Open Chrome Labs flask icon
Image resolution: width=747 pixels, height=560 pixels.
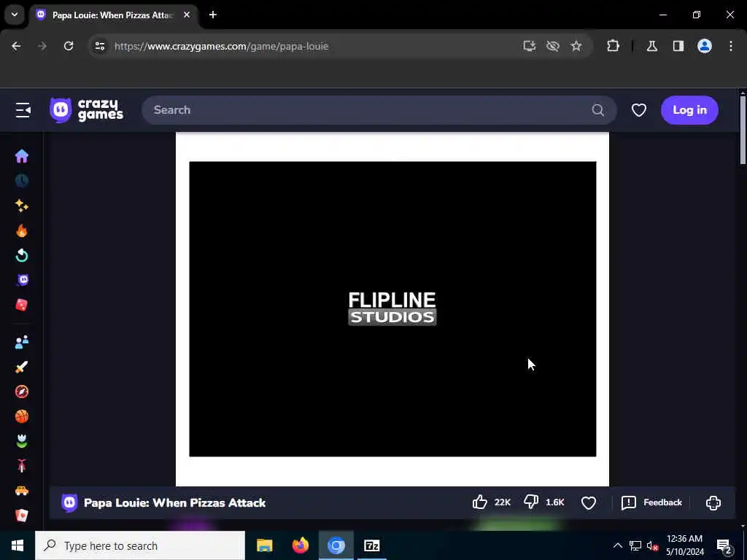[x=652, y=46]
